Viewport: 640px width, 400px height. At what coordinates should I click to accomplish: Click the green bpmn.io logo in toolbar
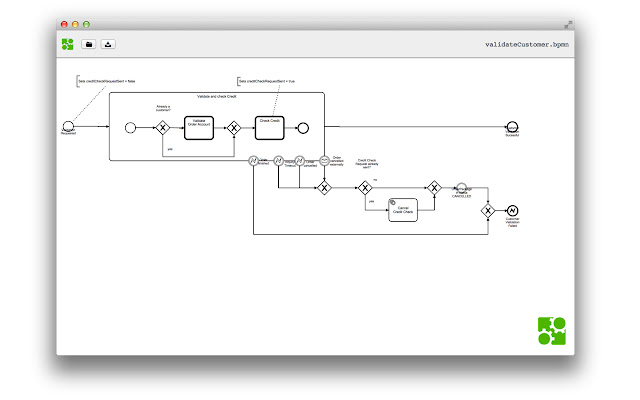(x=67, y=44)
